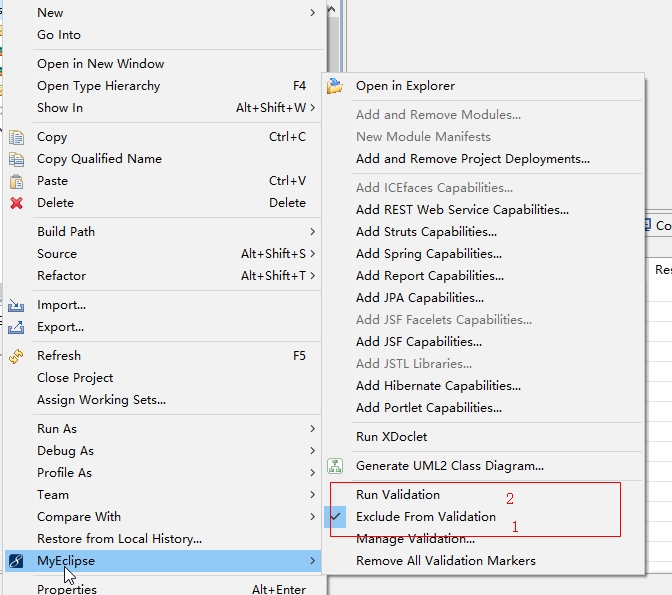Click the yellow Refresh arrows icon
Image resolution: width=672 pixels, height=595 pixels.
(16, 356)
